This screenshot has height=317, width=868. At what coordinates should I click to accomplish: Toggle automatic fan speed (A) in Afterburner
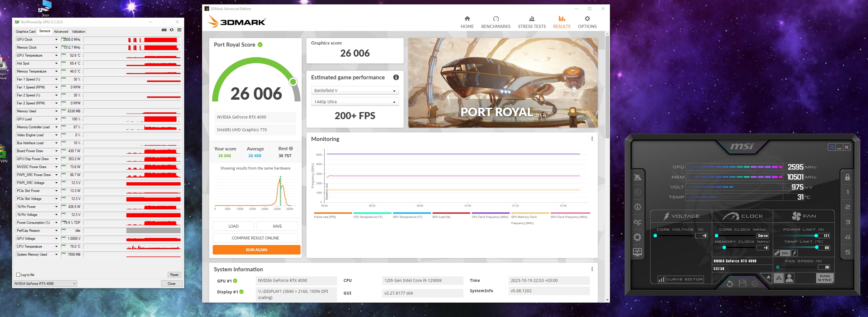(x=778, y=278)
